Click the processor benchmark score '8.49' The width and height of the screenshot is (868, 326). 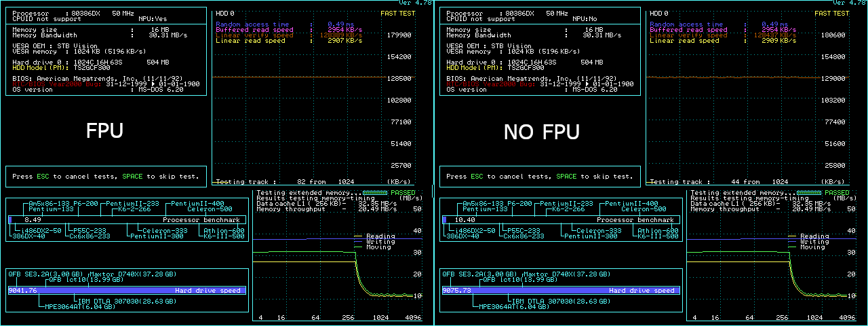click(33, 220)
